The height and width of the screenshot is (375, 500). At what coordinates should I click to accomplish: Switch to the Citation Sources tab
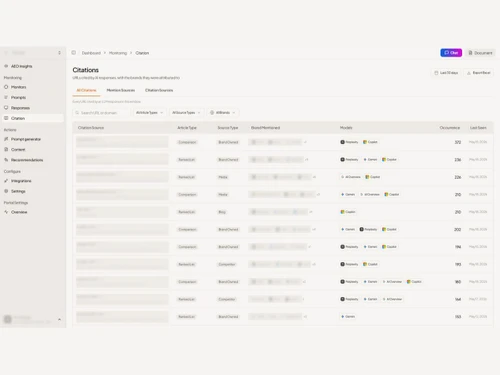click(159, 90)
